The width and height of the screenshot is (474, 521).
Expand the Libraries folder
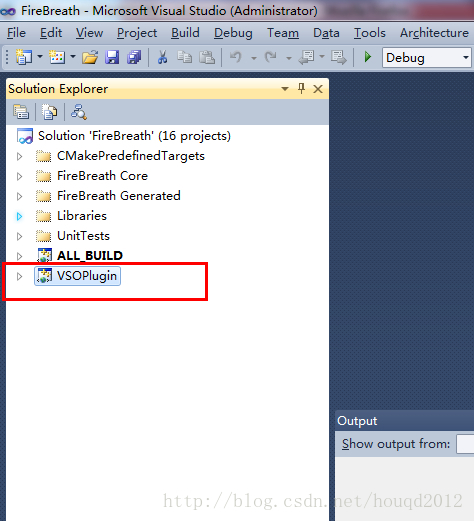[19, 216]
